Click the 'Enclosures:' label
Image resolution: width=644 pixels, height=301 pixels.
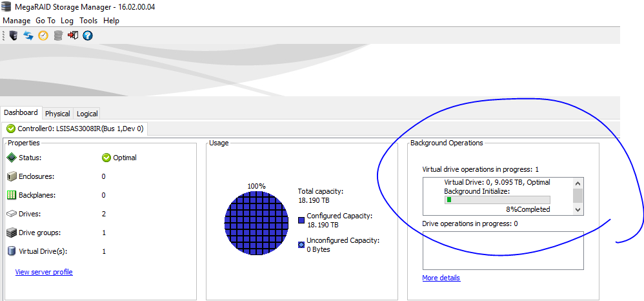[37, 176]
